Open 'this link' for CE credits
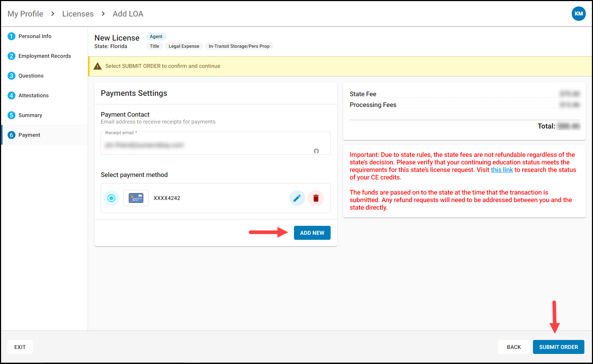This screenshot has width=593, height=364. (502, 170)
